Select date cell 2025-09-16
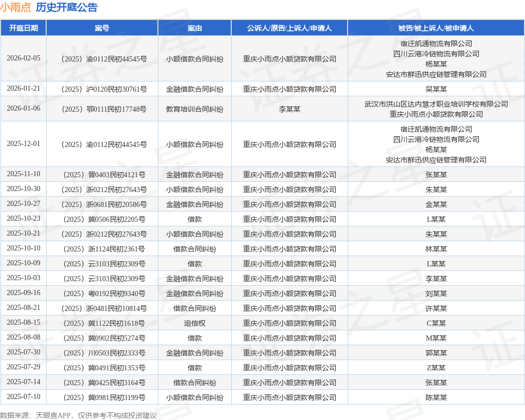Image resolution: width=525 pixels, height=420 pixels. click(24, 293)
